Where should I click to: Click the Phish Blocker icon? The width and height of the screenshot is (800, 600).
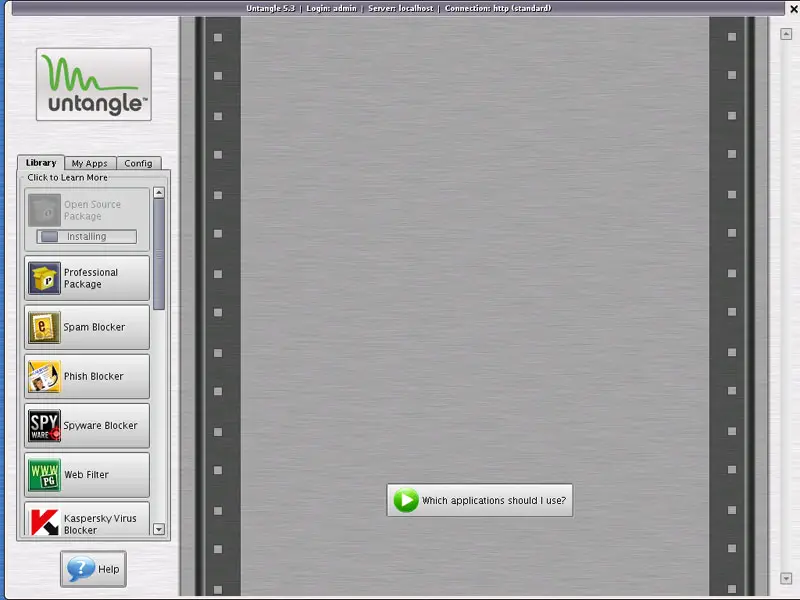44,377
